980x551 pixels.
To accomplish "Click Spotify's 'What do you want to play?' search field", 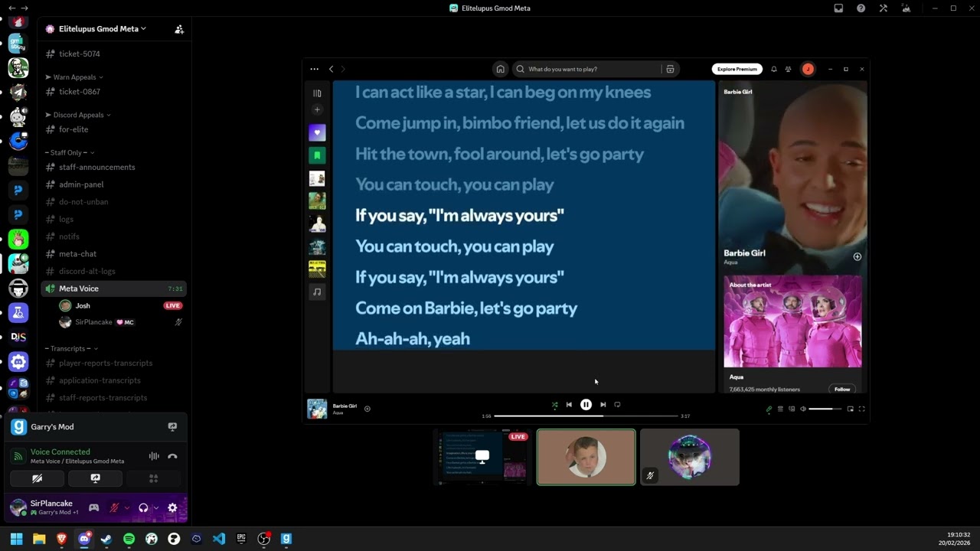I will [x=588, y=69].
